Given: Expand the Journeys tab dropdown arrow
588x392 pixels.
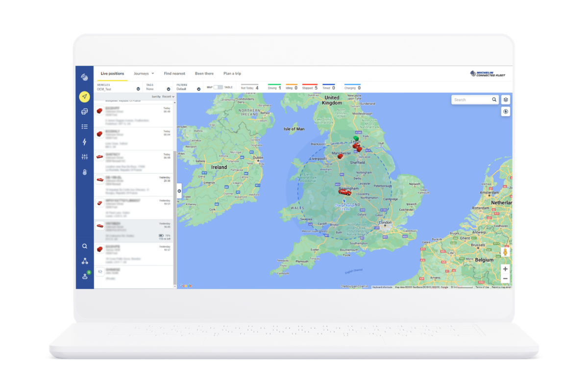Looking at the screenshot, I should point(153,73).
